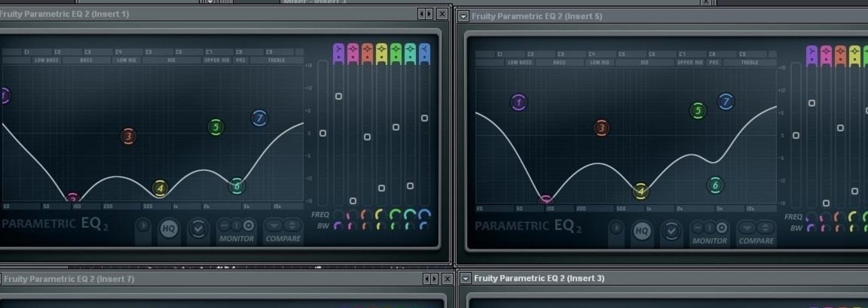Click band 5 green FREQ knob, Insert 1
This screenshot has width=868, height=308.
396,215
